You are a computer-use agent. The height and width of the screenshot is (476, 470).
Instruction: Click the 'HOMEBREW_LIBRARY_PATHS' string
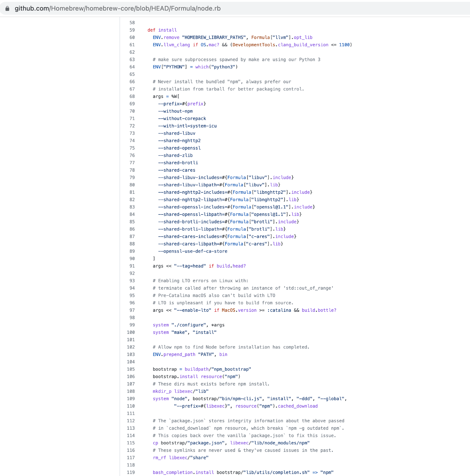214,37
